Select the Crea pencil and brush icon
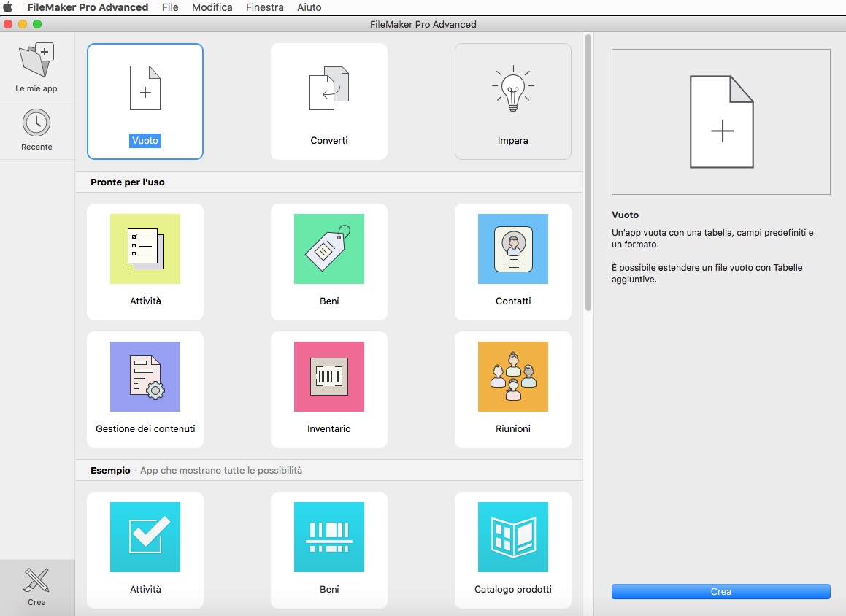Viewport: 846px width, 616px height. coord(36,580)
